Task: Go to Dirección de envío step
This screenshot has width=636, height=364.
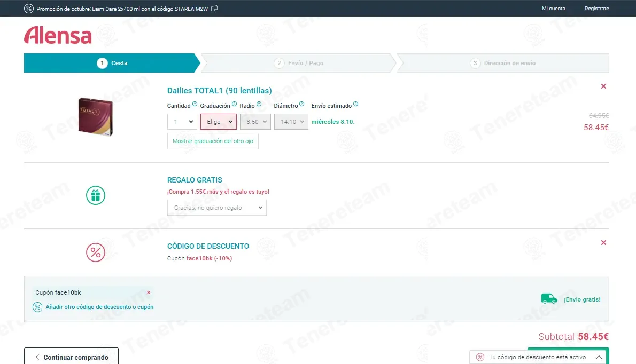Action: tap(503, 63)
